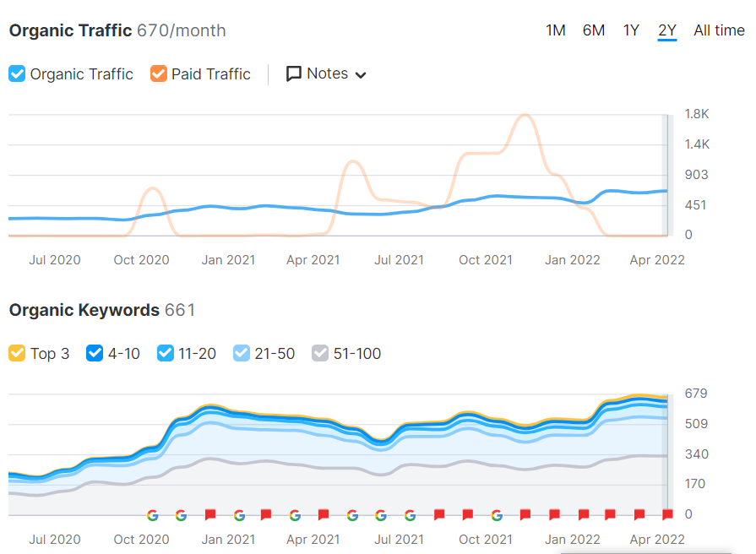
Task: Click the Google update marker near Oct 2021
Action: (495, 514)
